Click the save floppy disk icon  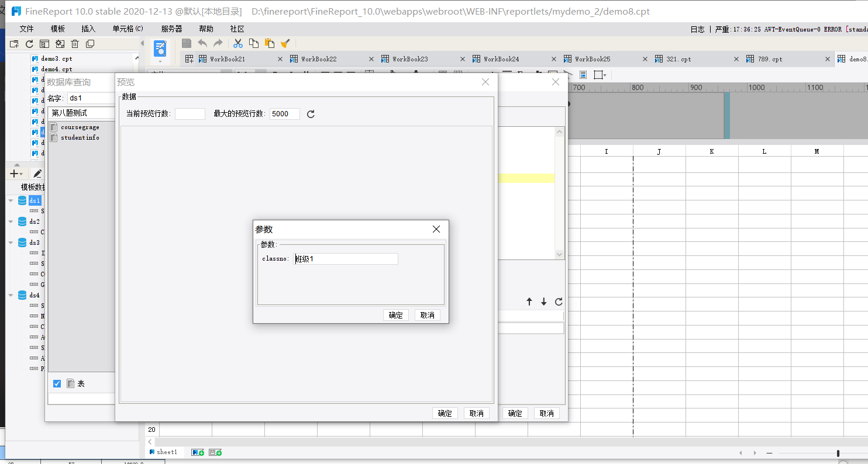pos(187,43)
